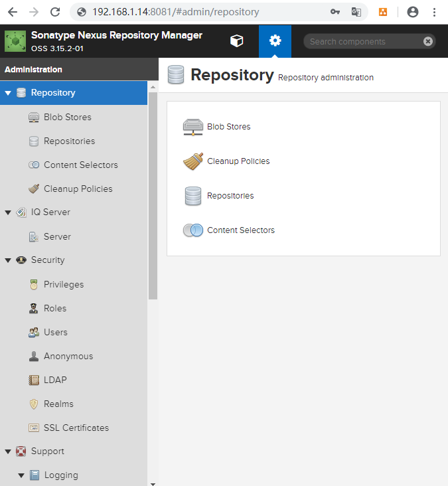Open the Repositories link in main panel
This screenshot has height=486, width=448.
pyautogui.click(x=230, y=196)
